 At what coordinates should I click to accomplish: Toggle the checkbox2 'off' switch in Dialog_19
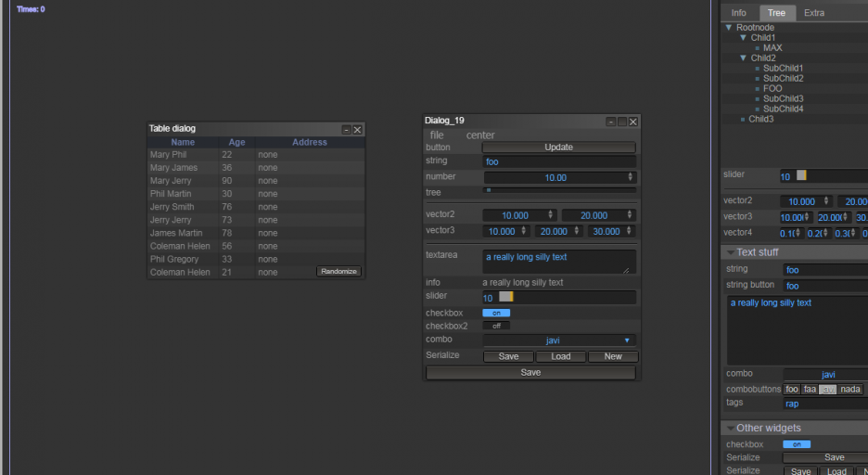tap(496, 326)
